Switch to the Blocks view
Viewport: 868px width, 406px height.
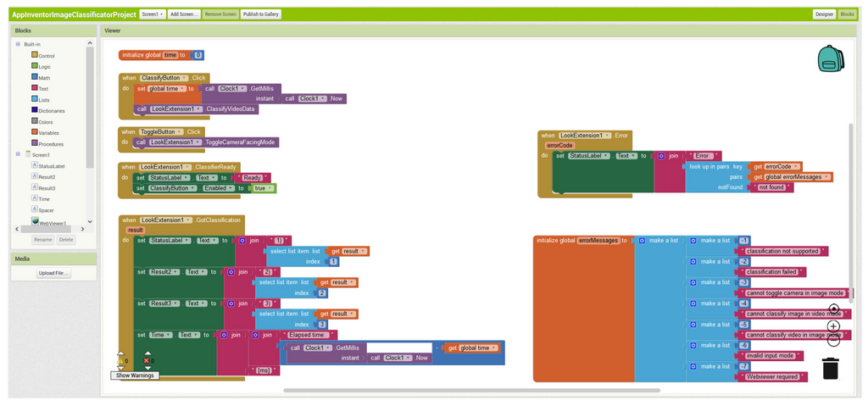pyautogui.click(x=847, y=14)
